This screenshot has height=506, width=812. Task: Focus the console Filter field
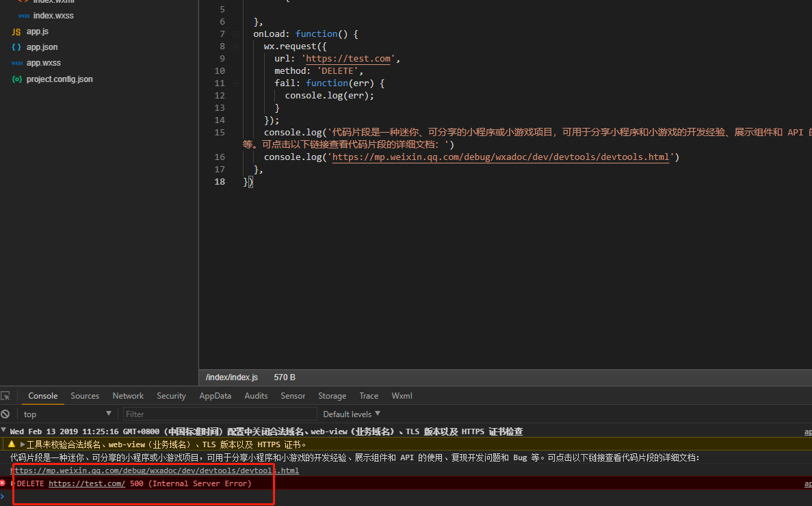coord(220,414)
